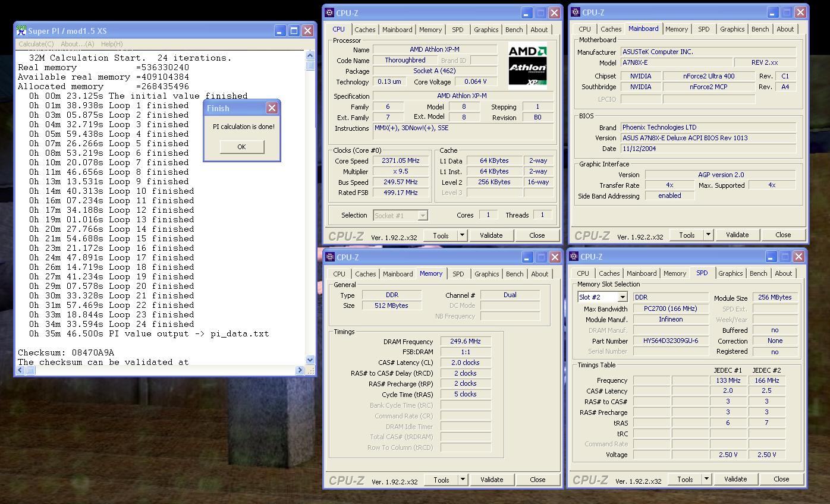
Task: Open About menu in Super PI
Action: coord(77,44)
